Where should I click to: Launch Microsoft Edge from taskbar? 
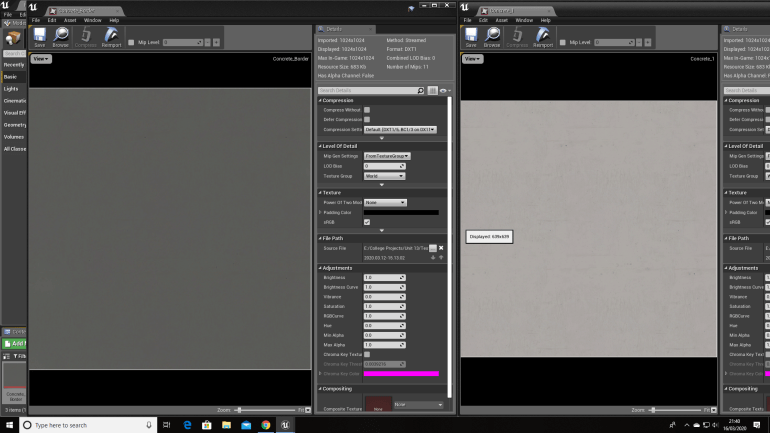click(x=187, y=425)
